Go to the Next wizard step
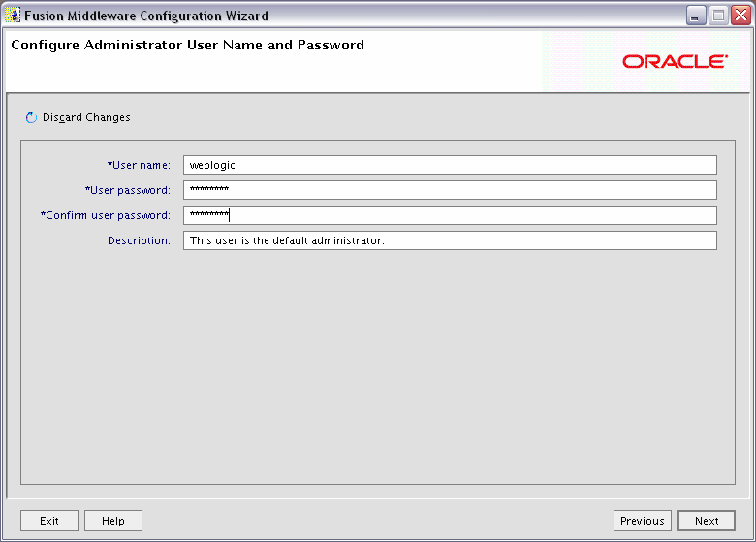 pyautogui.click(x=707, y=521)
